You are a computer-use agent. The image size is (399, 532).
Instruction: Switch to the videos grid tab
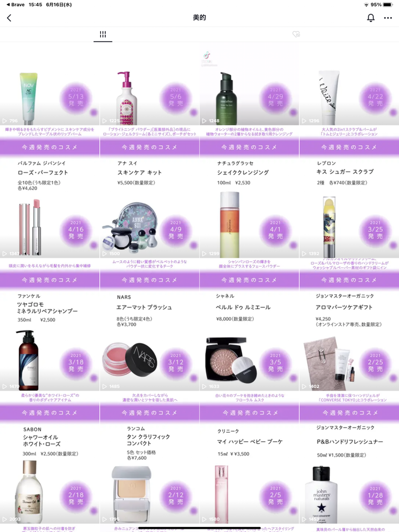point(103,34)
